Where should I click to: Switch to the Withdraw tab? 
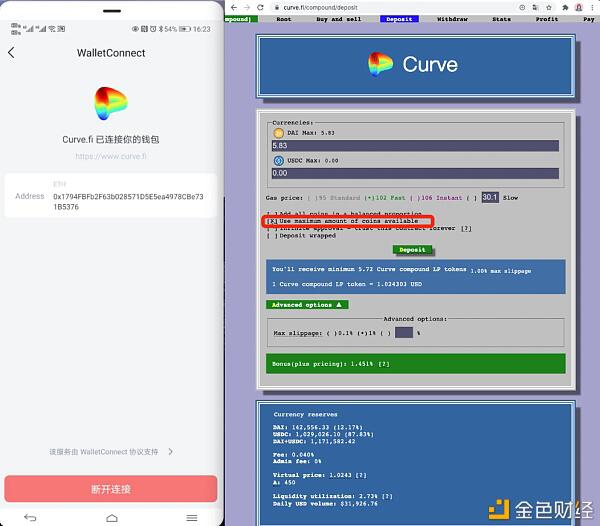coord(452,19)
